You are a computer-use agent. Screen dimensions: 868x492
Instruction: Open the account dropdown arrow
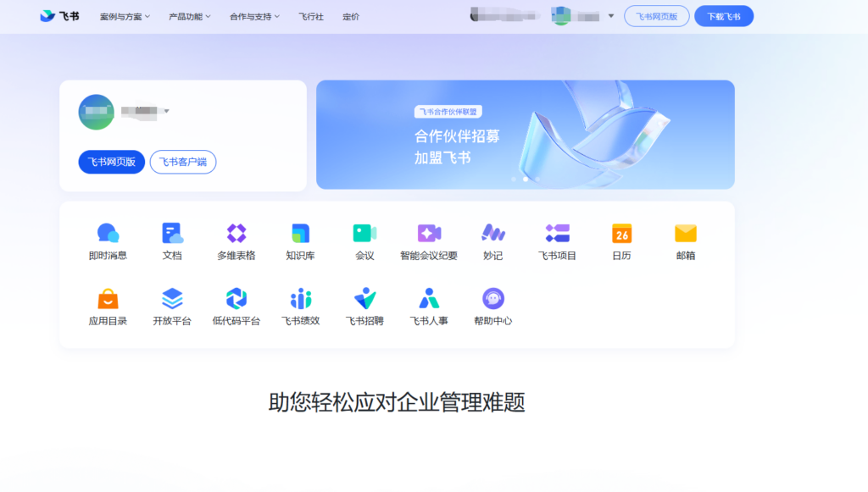click(609, 15)
